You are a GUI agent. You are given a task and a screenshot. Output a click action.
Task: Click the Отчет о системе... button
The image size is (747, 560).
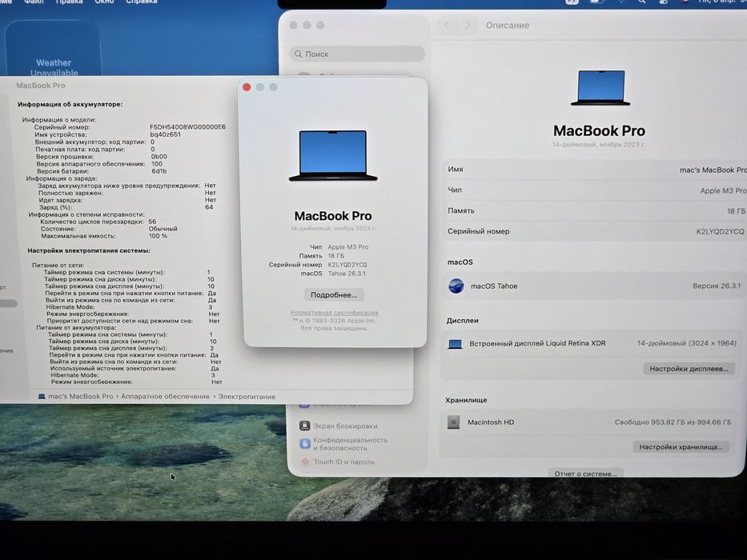point(585,474)
